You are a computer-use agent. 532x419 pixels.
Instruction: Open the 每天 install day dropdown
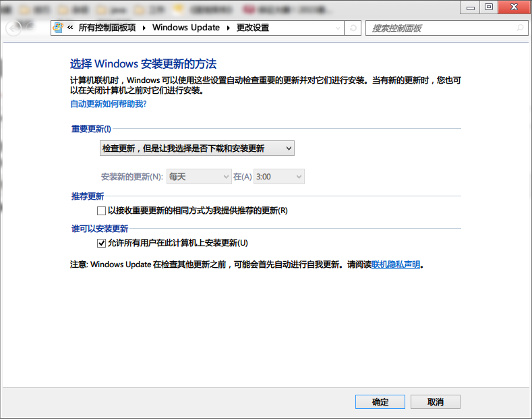click(x=199, y=177)
